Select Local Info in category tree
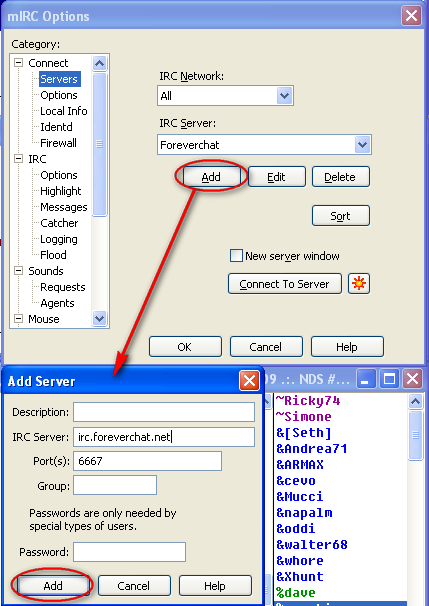This screenshot has height=606, width=429. pyautogui.click(x=64, y=111)
